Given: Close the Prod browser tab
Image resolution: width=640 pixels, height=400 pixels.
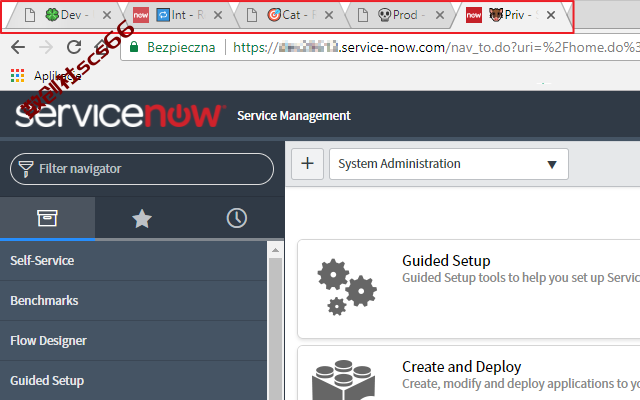Looking at the screenshot, I should pos(440,16).
